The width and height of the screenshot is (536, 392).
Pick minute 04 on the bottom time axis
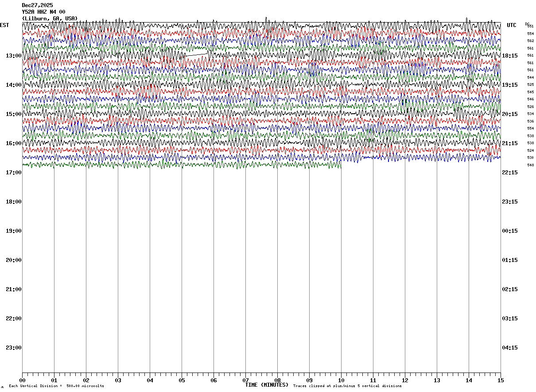click(150, 380)
